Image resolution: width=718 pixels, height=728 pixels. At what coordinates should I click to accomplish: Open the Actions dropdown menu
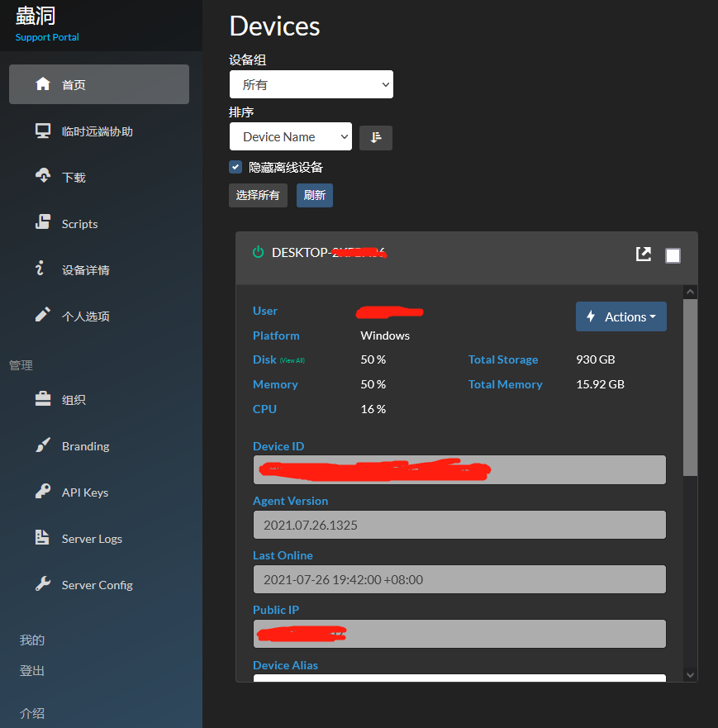[621, 316]
